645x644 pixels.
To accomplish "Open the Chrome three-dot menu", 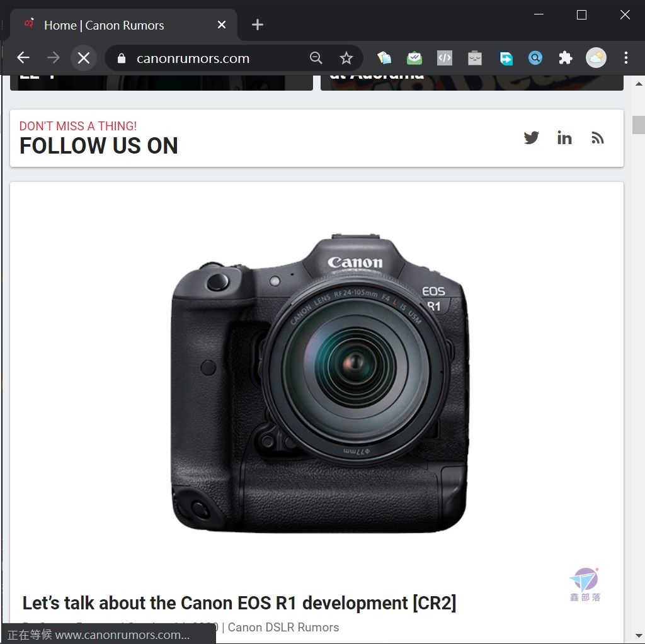I will 625,58.
